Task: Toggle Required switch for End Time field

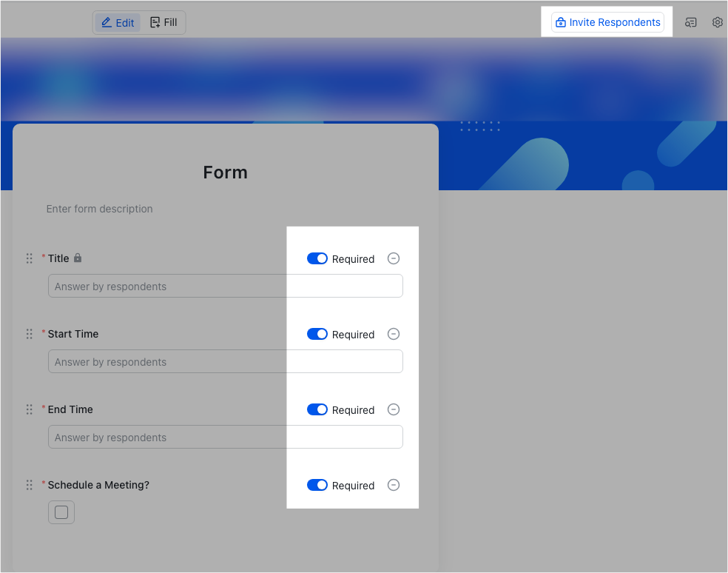Action: coord(317,409)
